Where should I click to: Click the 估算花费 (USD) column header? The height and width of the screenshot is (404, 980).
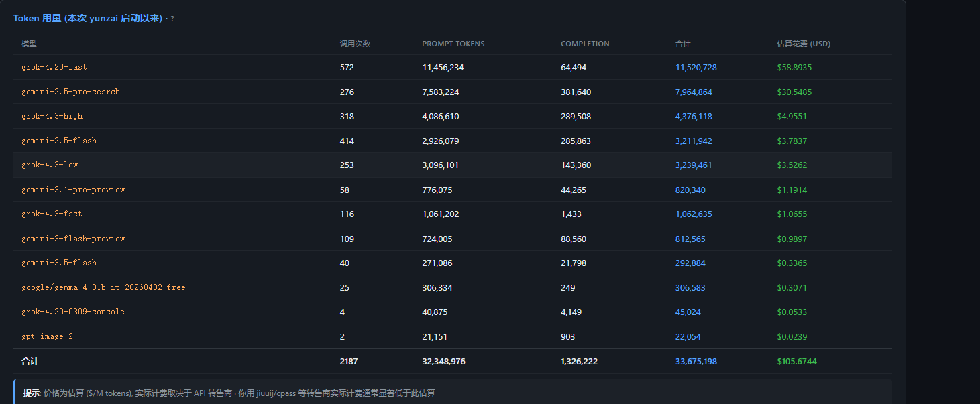click(804, 44)
